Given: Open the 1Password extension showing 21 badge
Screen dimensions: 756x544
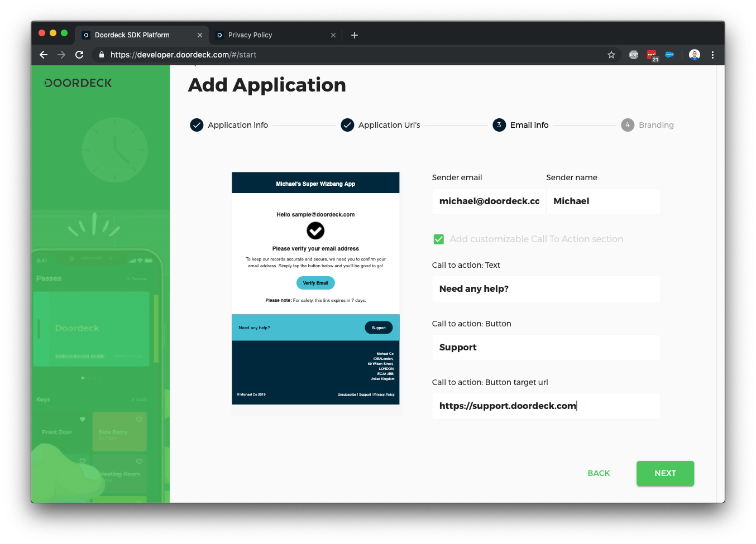Looking at the screenshot, I should point(652,55).
